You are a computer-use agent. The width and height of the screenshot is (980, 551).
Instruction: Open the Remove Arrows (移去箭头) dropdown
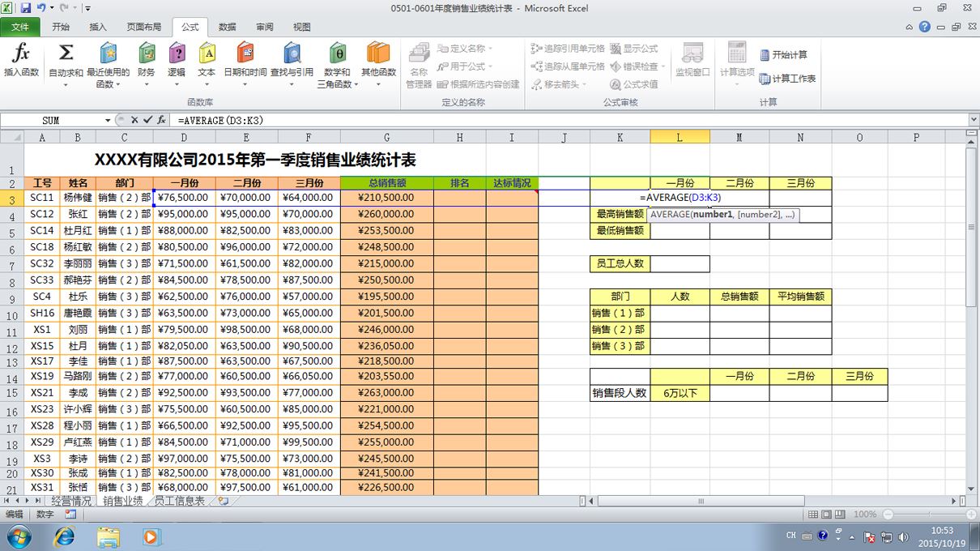click(559, 84)
